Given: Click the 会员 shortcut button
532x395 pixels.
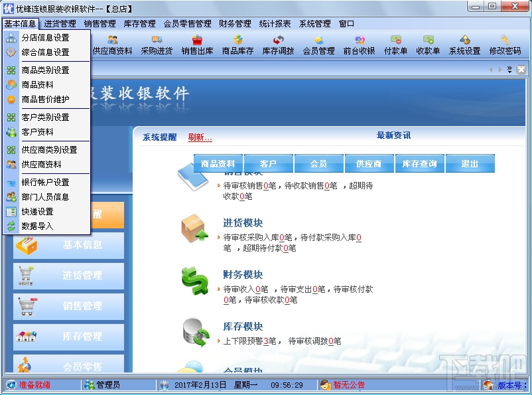Looking at the screenshot, I should click(319, 164).
